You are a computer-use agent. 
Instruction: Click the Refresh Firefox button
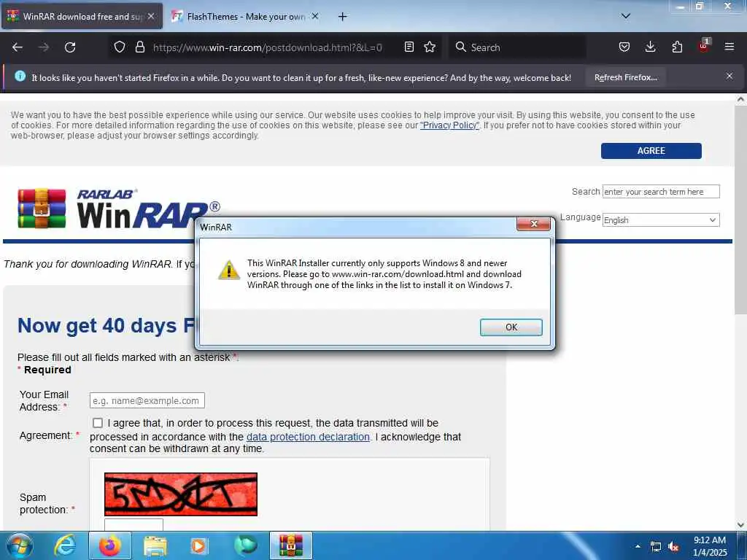tap(625, 77)
